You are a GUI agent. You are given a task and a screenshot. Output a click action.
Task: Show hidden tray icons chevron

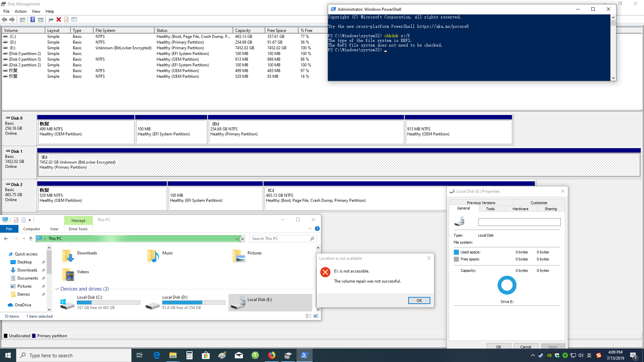point(533,355)
